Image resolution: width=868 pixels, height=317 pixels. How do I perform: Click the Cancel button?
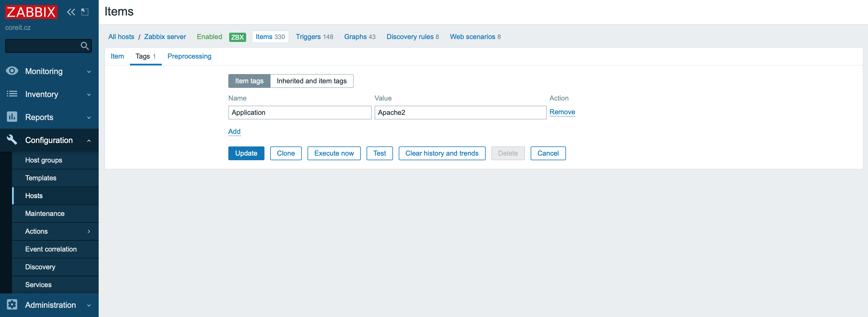548,153
